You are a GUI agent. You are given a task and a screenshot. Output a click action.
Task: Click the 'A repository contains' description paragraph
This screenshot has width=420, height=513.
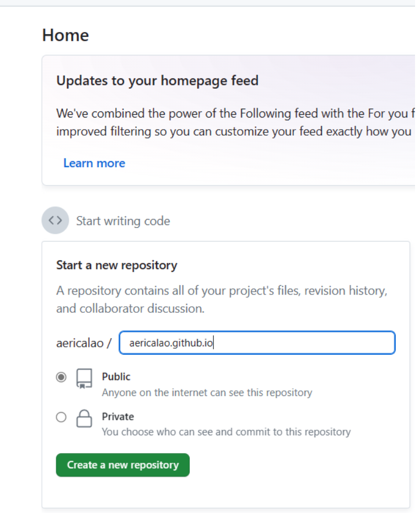pos(222,300)
